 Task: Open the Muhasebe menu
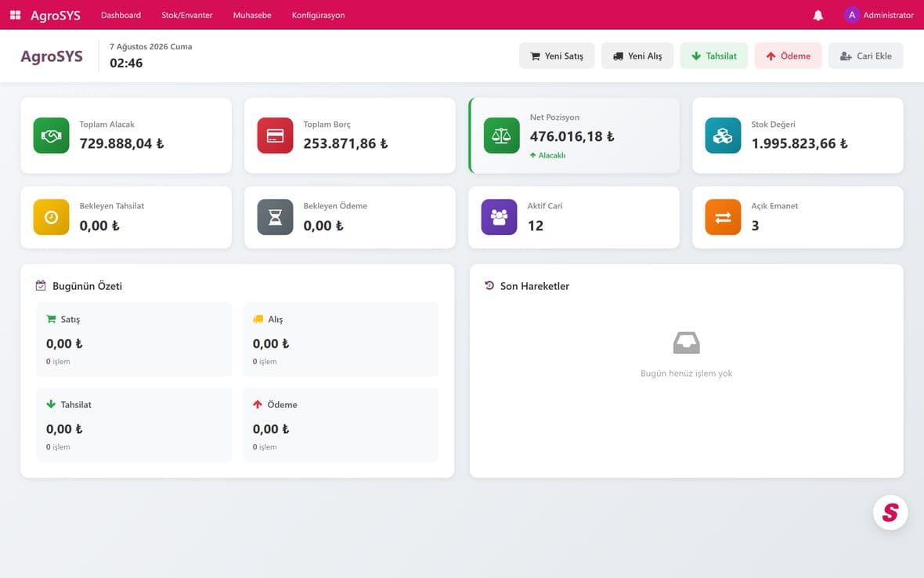(252, 16)
